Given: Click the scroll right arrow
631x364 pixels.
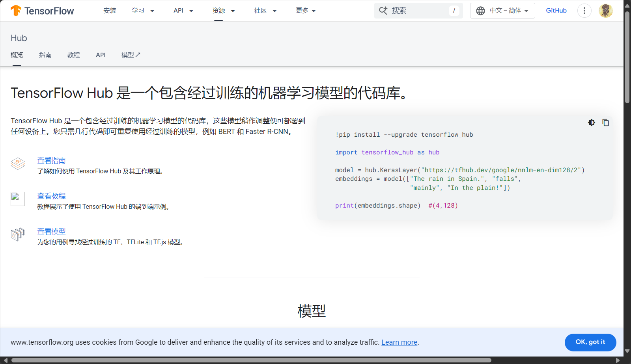Looking at the screenshot, I should (618, 360).
